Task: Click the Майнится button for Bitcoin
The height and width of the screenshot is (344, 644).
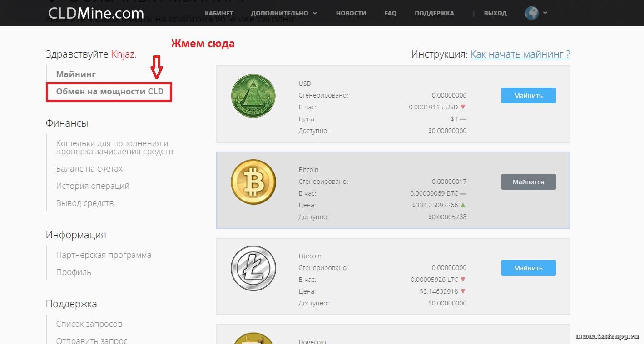Action: pyautogui.click(x=528, y=182)
